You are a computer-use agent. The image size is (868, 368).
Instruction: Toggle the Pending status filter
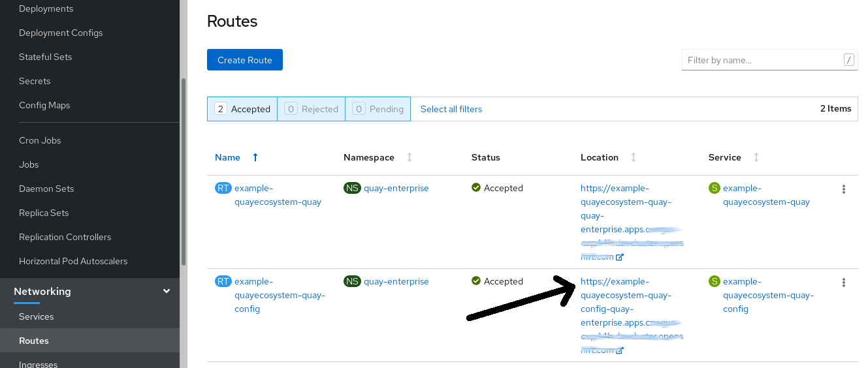378,109
